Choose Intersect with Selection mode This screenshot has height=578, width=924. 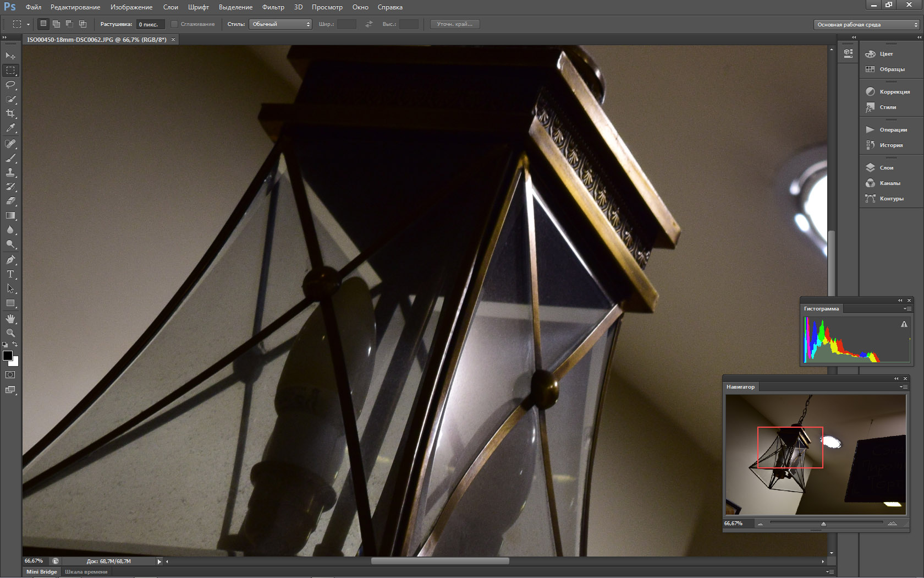[82, 24]
